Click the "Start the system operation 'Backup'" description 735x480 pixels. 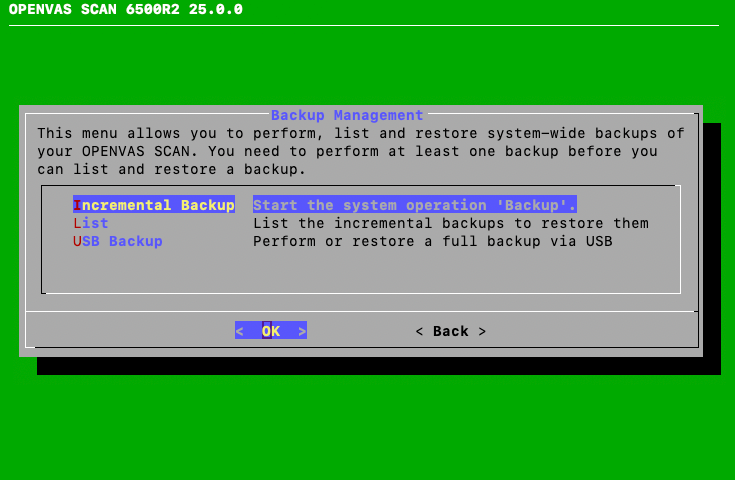[x=414, y=205]
